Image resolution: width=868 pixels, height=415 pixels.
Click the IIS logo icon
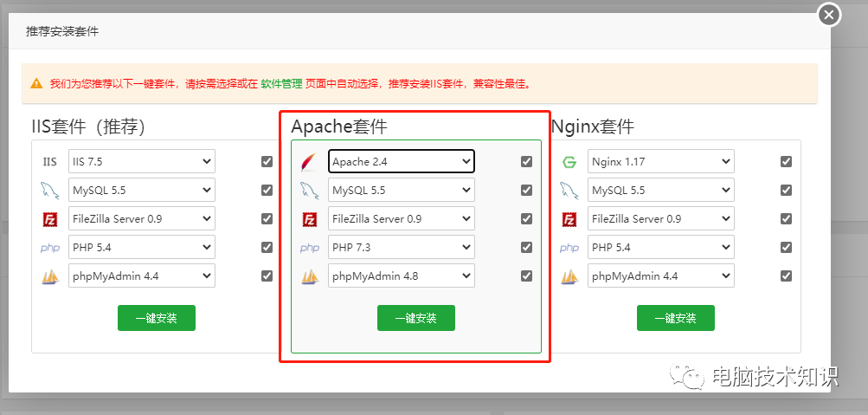point(50,162)
